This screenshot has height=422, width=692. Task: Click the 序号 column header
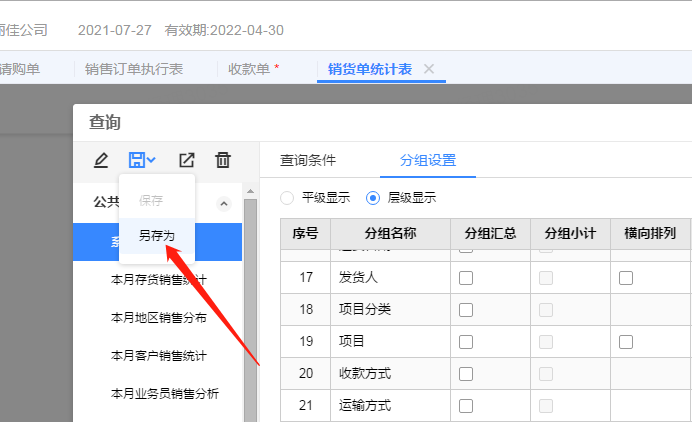(x=305, y=234)
